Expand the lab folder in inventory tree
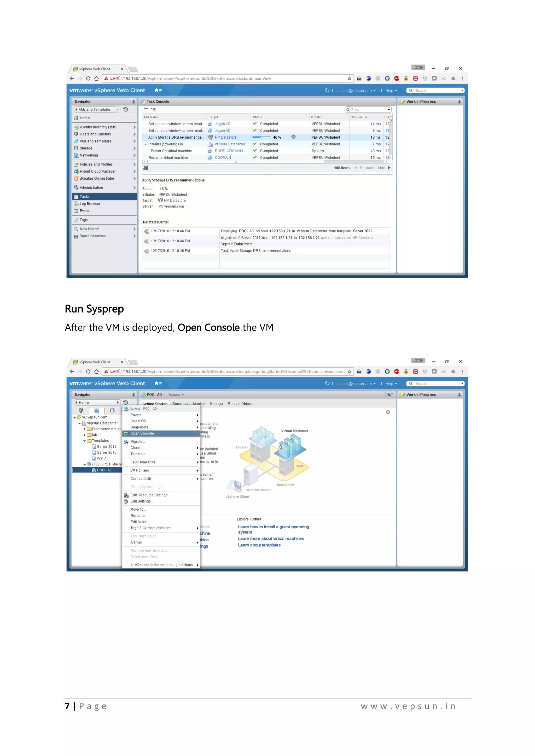535x756 pixels. (85, 435)
